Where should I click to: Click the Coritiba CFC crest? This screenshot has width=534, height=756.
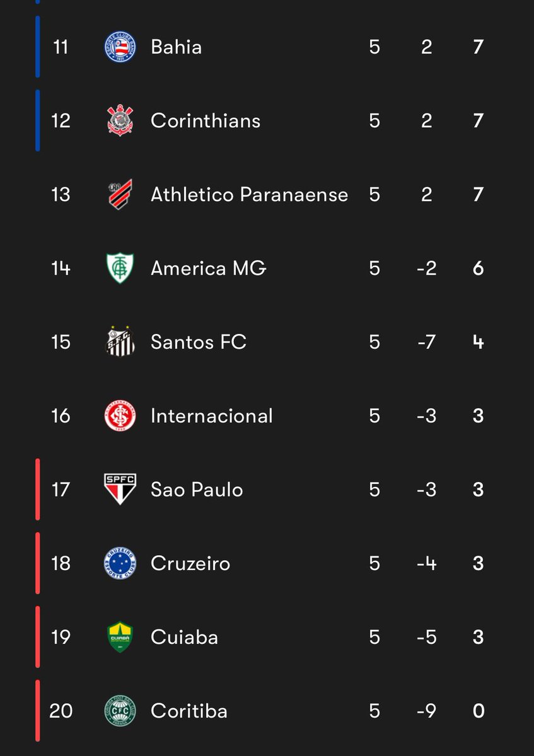(x=120, y=711)
